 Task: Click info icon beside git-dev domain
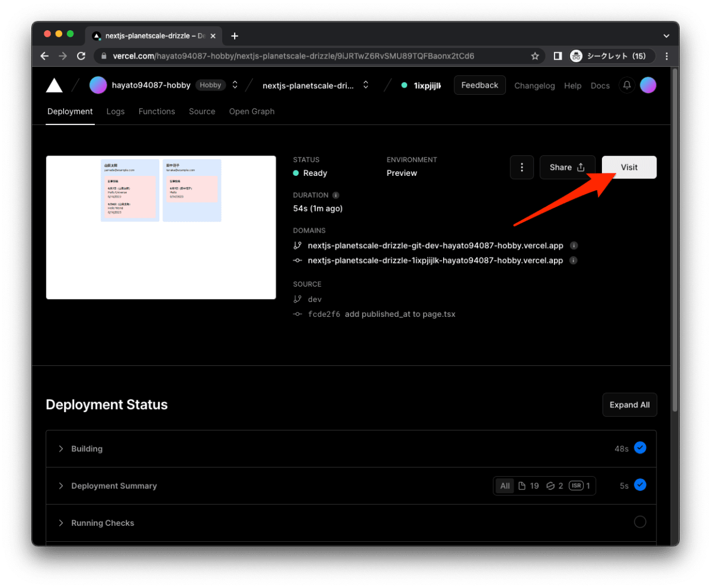pyautogui.click(x=574, y=245)
